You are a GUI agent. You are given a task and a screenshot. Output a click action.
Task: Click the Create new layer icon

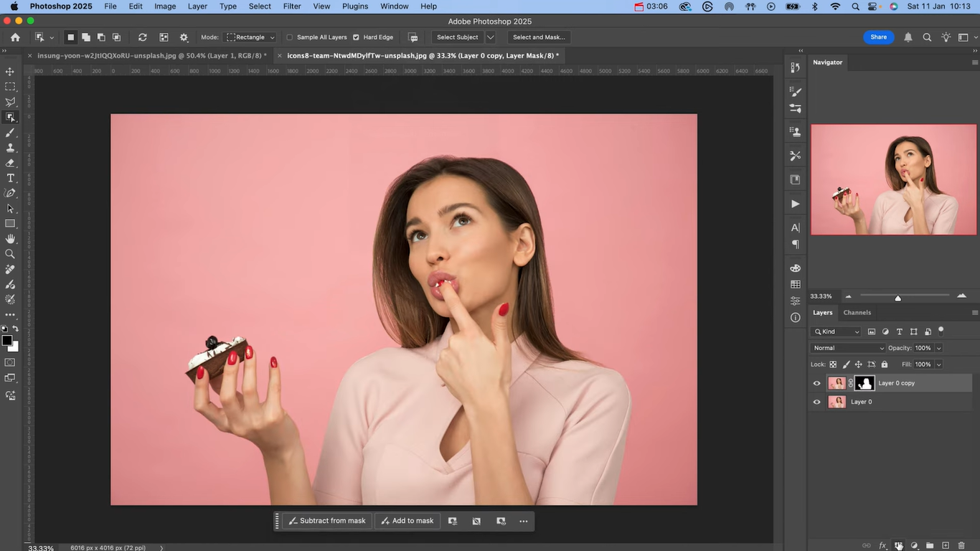(x=945, y=545)
